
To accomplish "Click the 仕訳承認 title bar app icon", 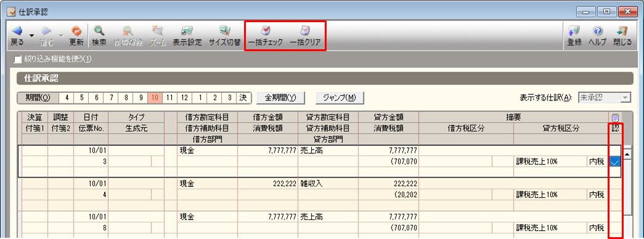I will click(12, 11).
